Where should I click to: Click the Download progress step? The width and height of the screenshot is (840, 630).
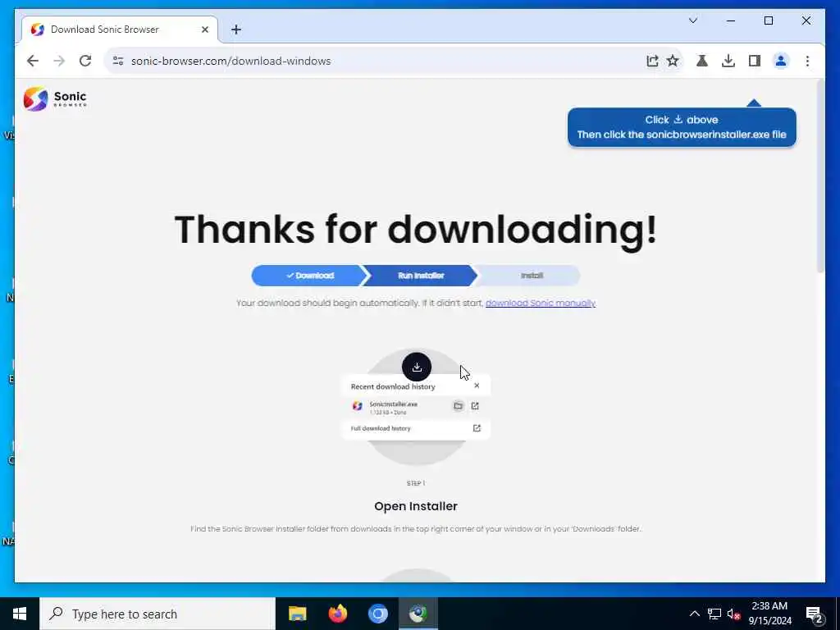[x=309, y=276]
